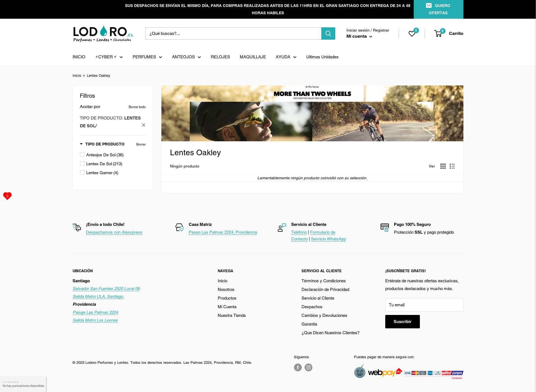Click the delivery truck shipping icon
This screenshot has height=392, width=536.
pos(77,228)
